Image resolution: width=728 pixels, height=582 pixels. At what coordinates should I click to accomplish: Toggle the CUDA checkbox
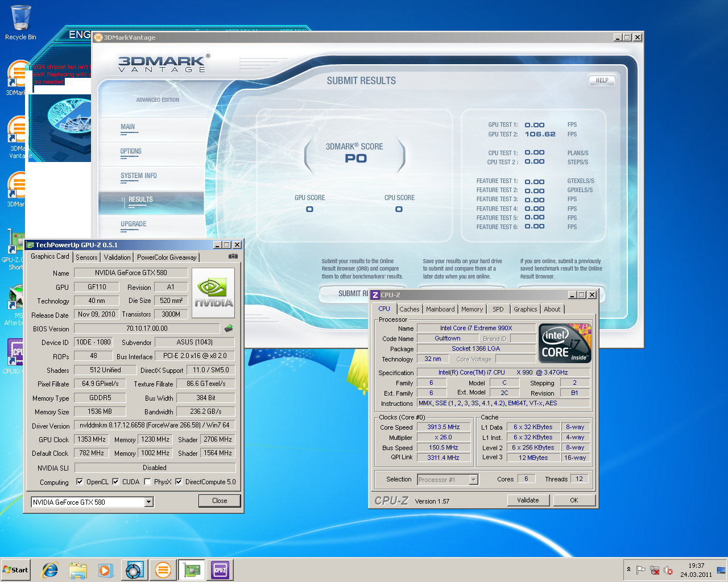click(115, 481)
